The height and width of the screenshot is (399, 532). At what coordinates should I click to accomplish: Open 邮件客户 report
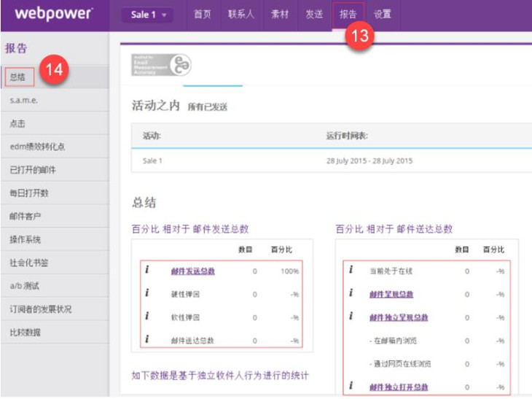coord(55,217)
